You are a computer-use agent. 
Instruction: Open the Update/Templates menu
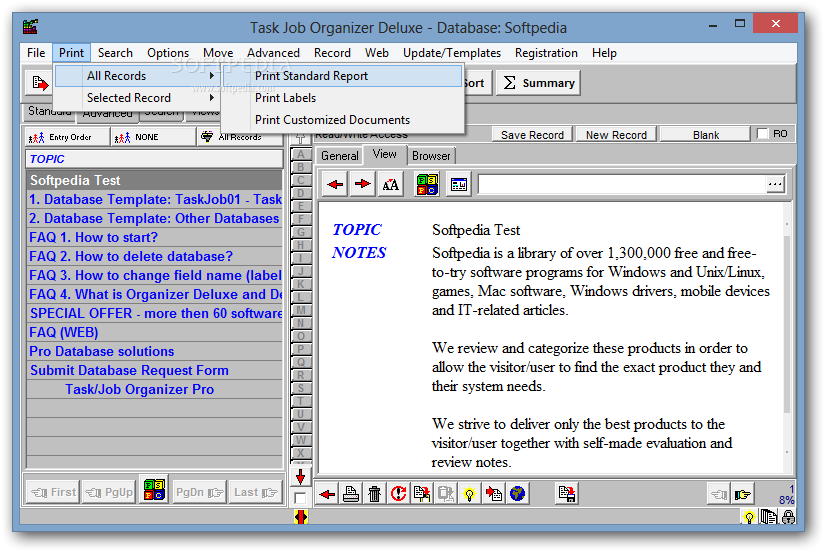click(x=452, y=53)
